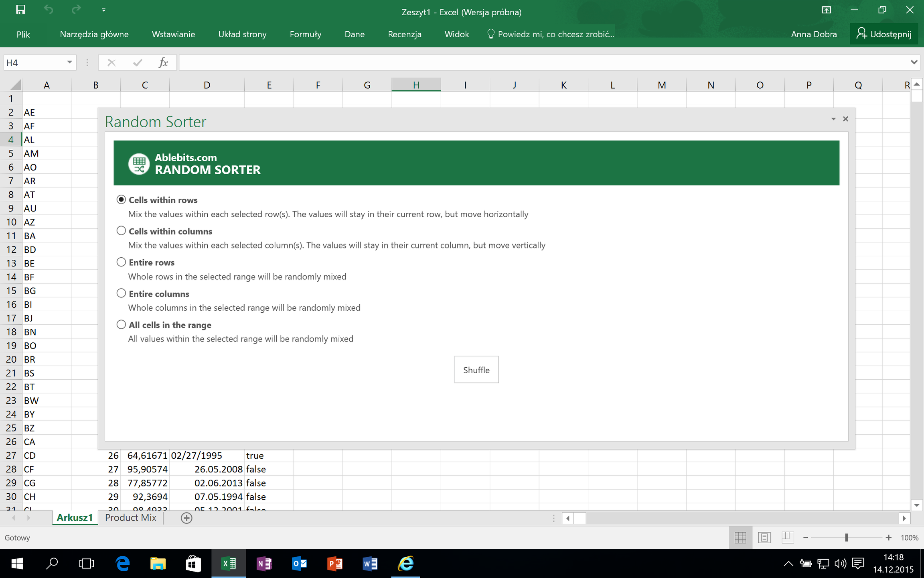Select the Cells within columns option

[121, 231]
